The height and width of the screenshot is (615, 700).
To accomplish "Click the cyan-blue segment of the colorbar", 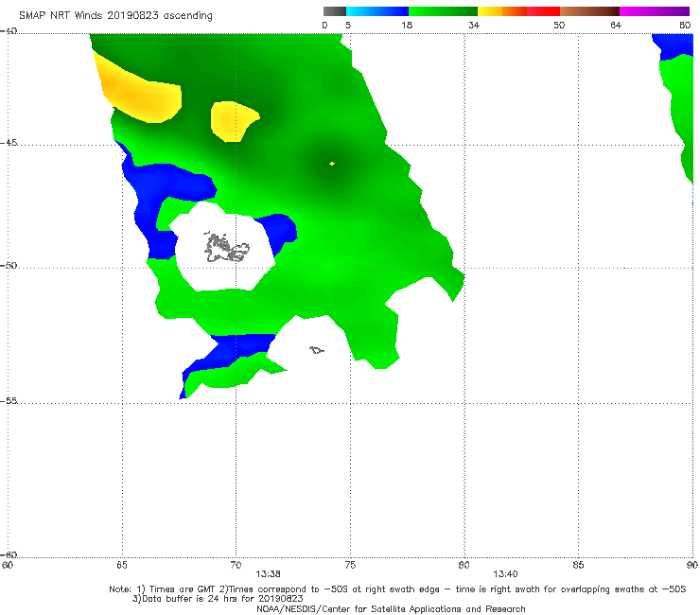I will coord(377,11).
